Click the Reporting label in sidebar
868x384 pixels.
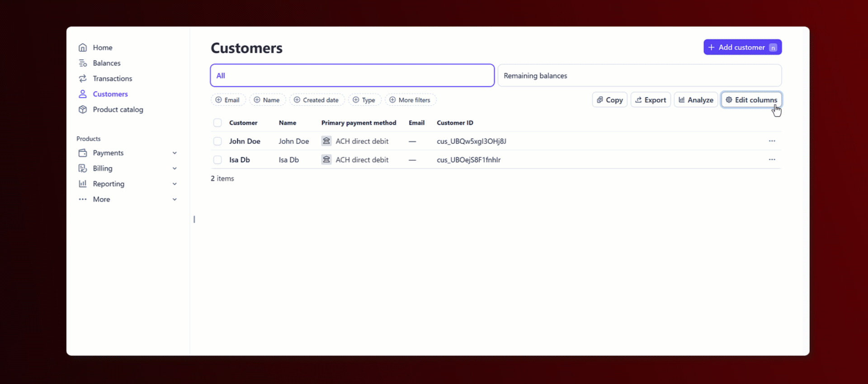pyautogui.click(x=108, y=184)
